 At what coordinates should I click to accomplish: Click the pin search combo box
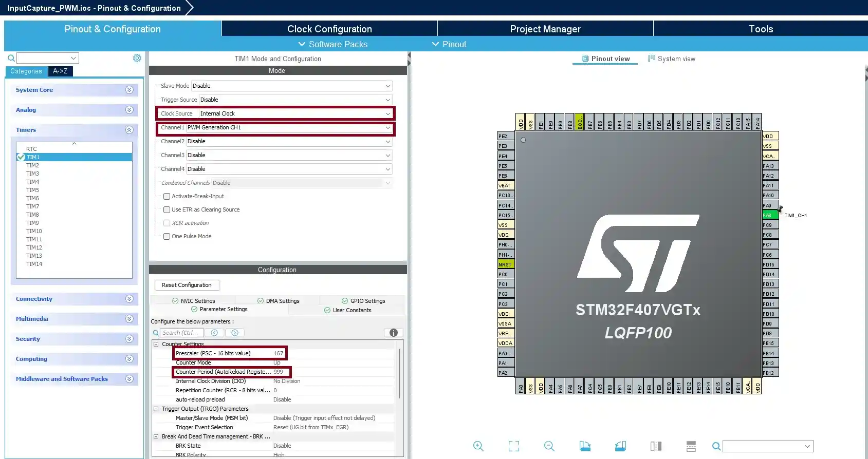(768, 446)
